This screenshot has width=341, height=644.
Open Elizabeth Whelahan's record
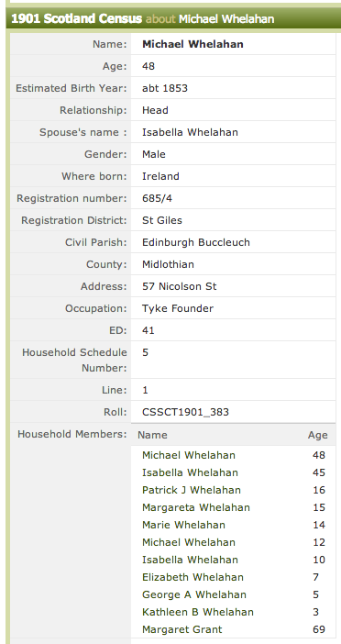pos(192,577)
